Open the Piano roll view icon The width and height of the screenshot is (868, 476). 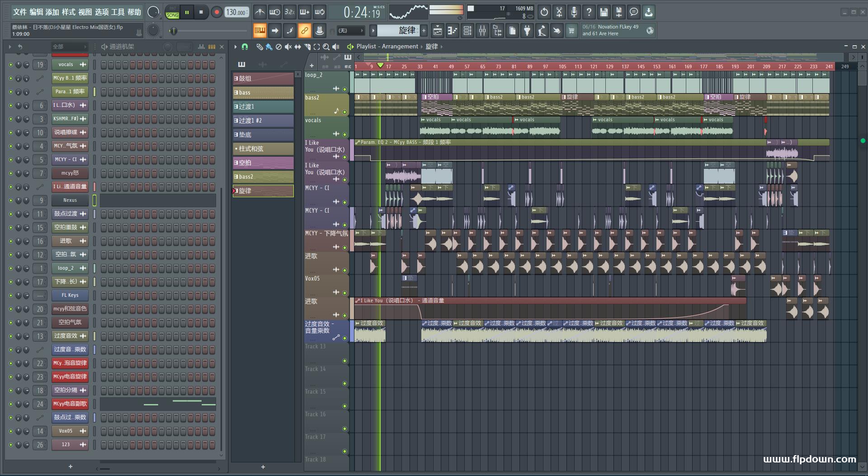[453, 31]
